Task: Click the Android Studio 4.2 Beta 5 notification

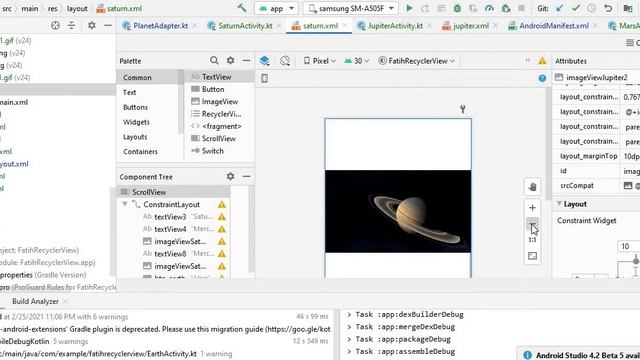Action: click(x=580, y=355)
